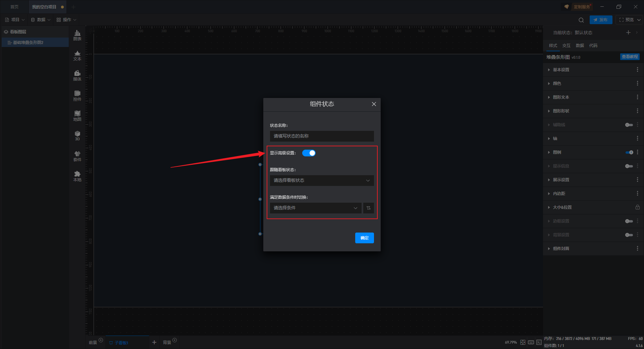Click the 预览 preview button
This screenshot has height=349, width=644.
point(626,20)
